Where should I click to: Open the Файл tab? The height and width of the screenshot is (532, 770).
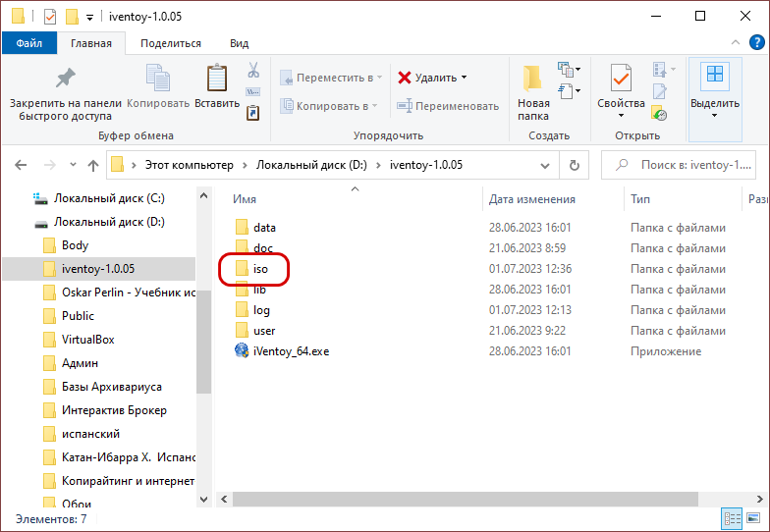[x=29, y=43]
